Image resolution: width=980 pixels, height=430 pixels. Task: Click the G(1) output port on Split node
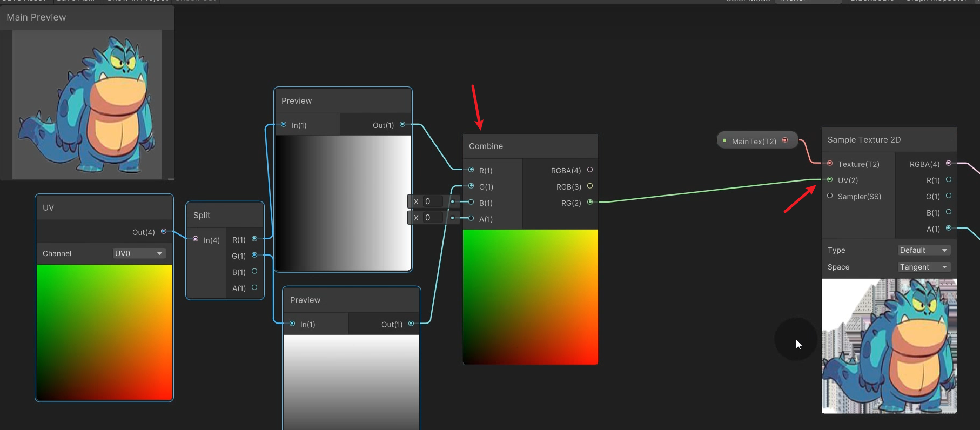(254, 255)
